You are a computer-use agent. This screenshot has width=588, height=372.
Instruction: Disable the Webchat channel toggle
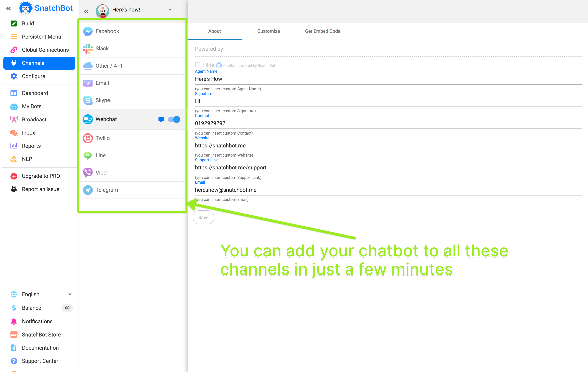click(174, 119)
